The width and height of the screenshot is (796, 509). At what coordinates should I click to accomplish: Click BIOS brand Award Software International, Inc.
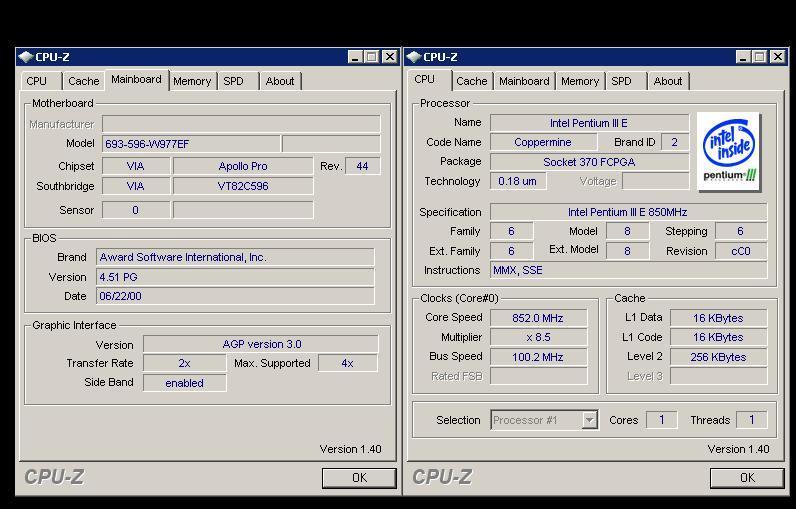(235, 257)
